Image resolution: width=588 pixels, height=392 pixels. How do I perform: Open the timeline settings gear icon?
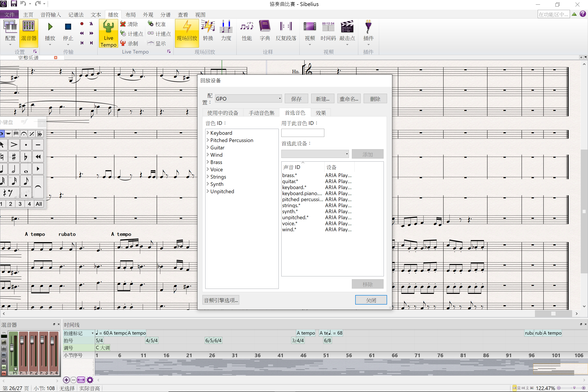click(90, 380)
